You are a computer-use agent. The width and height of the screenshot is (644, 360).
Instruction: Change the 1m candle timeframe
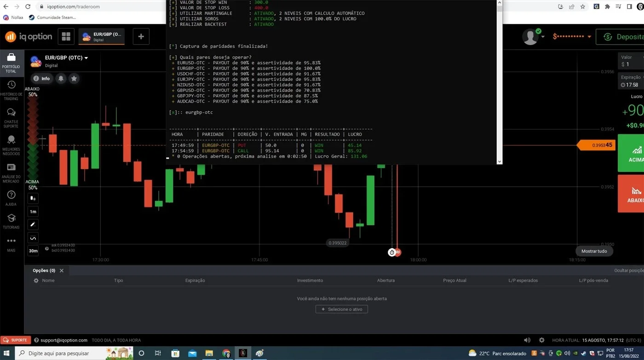coord(33,211)
